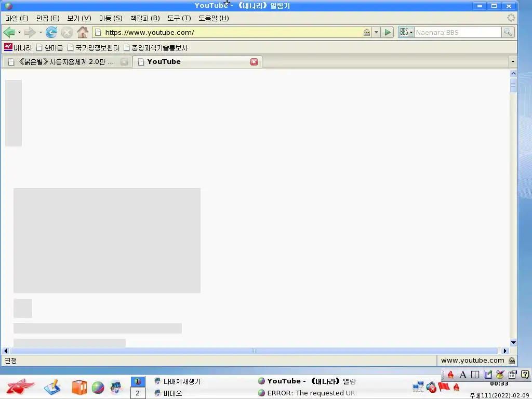Screen dimensions: 532x399
Task: Open the 내나라 bookmark
Action: pyautogui.click(x=18, y=47)
